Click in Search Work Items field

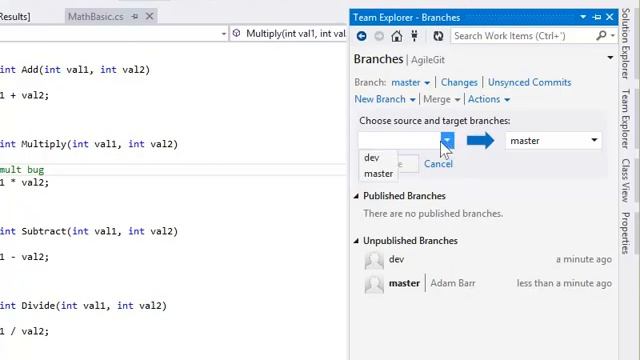[522, 36]
